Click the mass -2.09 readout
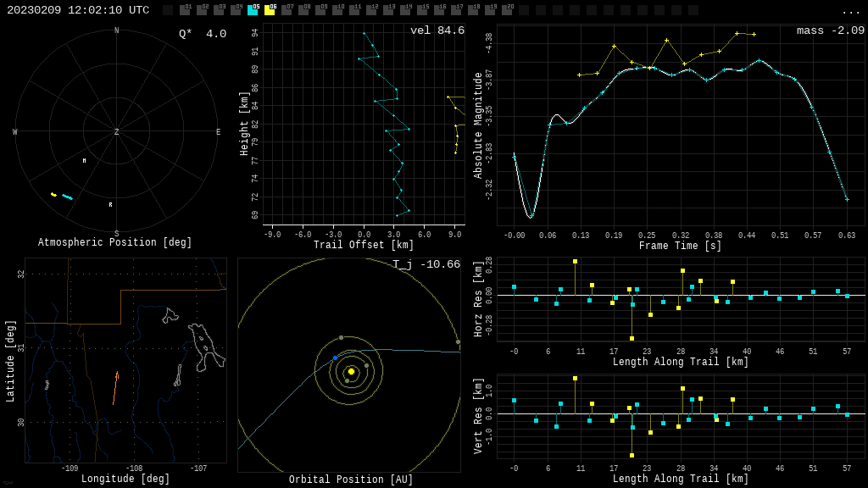 click(830, 31)
